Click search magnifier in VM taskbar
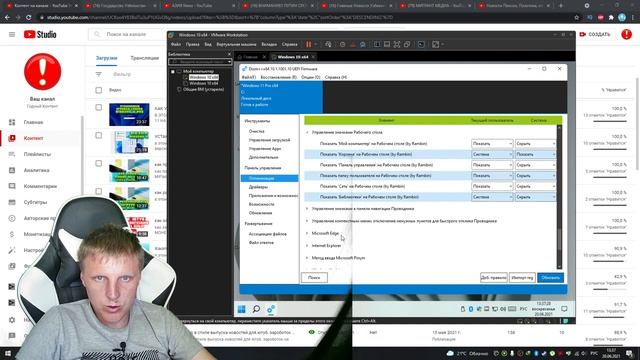 [x=256, y=309]
